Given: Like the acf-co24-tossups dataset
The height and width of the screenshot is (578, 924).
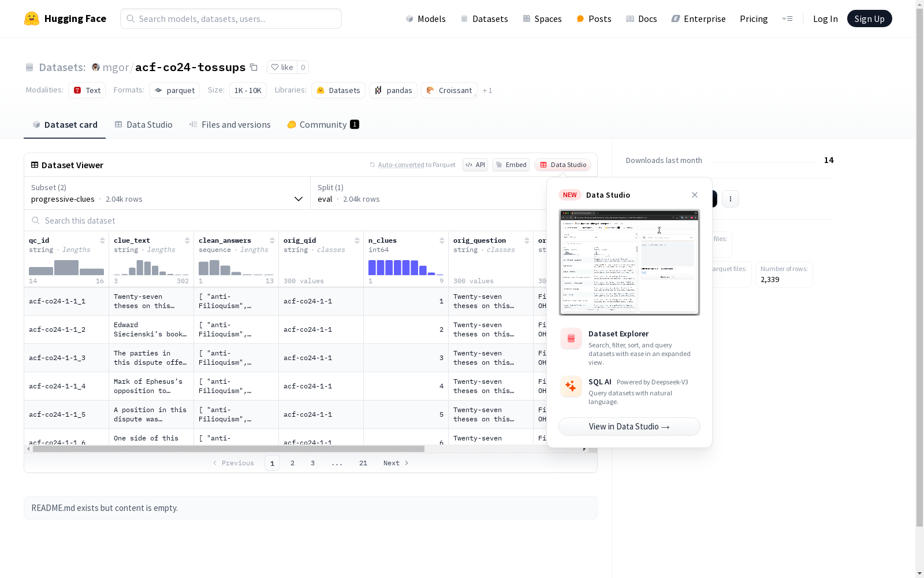Looking at the screenshot, I should pos(282,67).
